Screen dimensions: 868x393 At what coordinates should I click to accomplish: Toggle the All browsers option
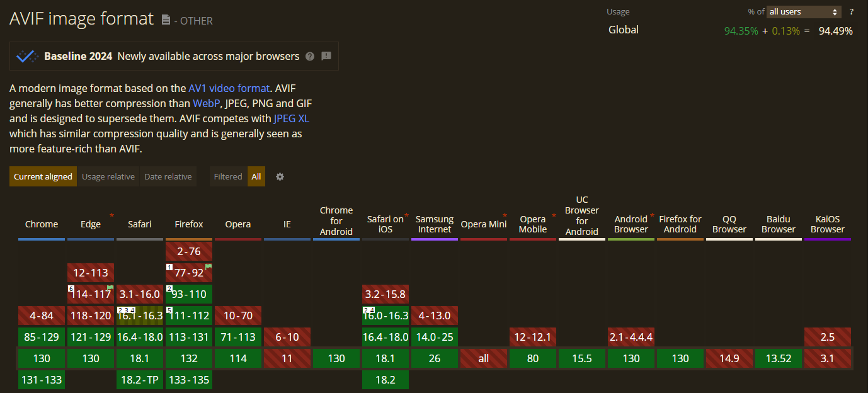(x=256, y=176)
